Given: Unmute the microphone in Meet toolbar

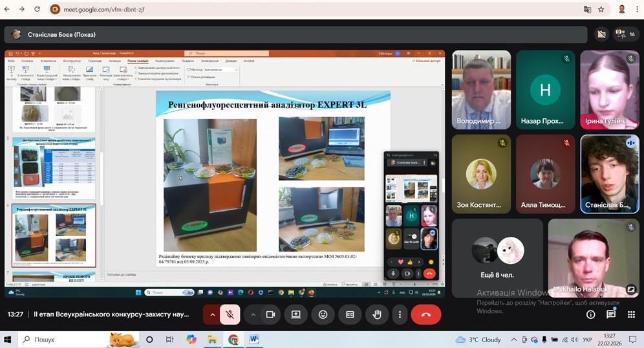Looking at the screenshot, I should pos(230,314).
